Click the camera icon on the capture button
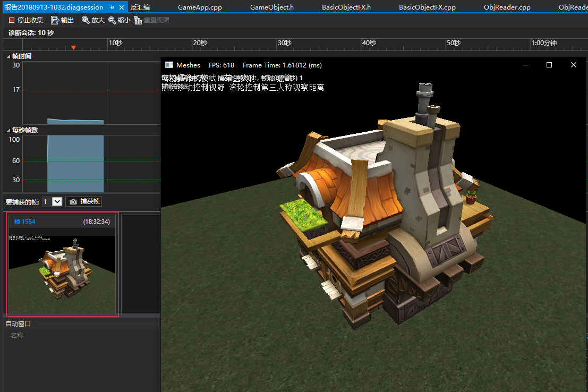Image resolution: width=588 pixels, height=392 pixels. click(73, 202)
